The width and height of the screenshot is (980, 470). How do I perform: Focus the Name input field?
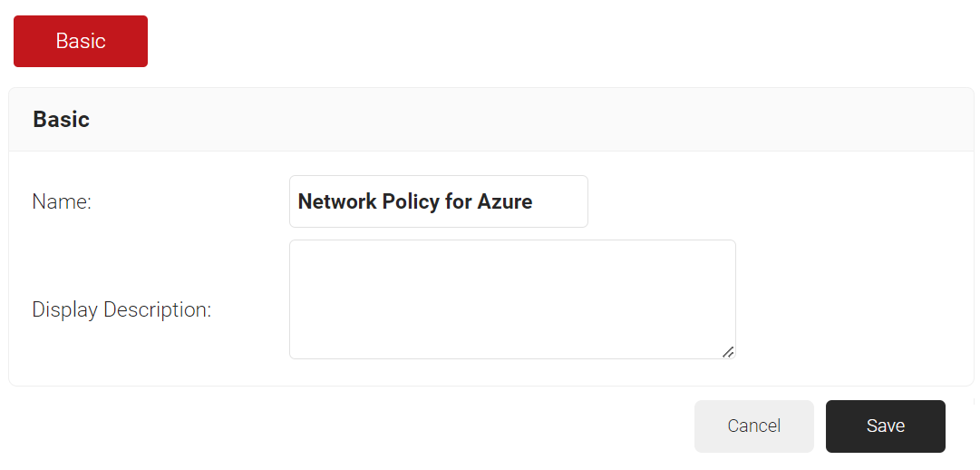(x=438, y=201)
